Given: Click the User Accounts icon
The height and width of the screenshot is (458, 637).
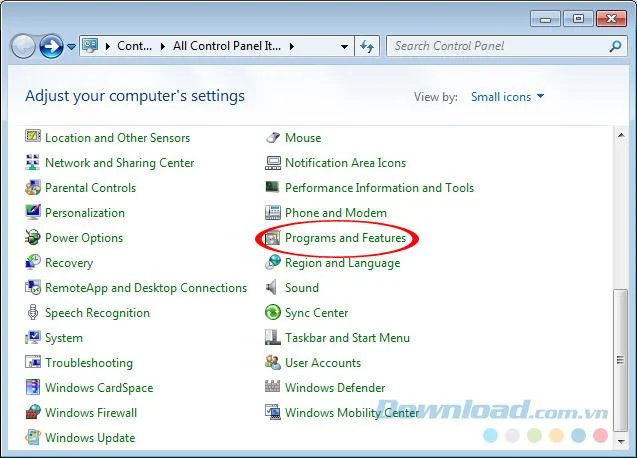Looking at the screenshot, I should (x=273, y=362).
